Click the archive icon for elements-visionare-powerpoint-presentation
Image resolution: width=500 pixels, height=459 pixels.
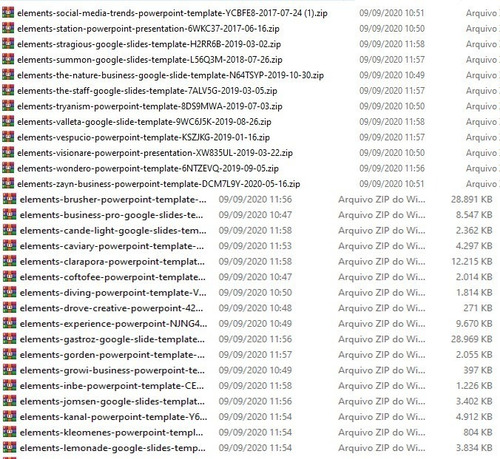point(8,152)
